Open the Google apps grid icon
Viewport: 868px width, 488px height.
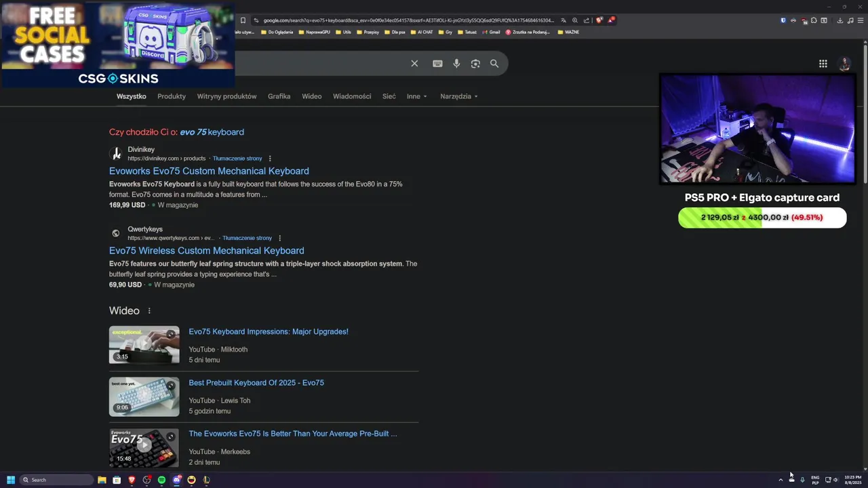(x=823, y=64)
